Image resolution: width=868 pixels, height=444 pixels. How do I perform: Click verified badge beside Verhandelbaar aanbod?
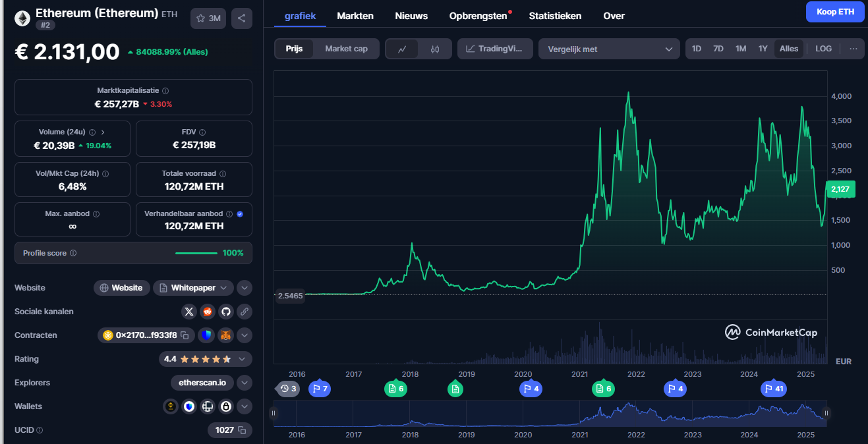240,214
